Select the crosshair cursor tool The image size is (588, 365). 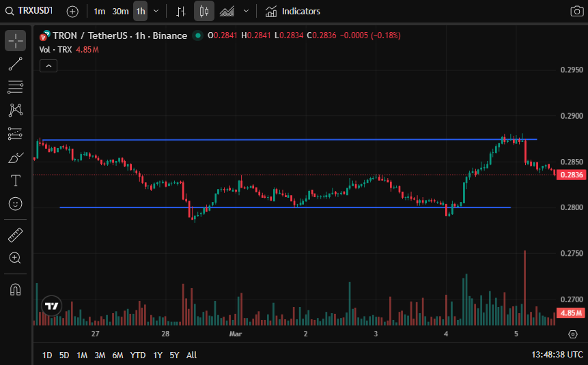[x=16, y=40]
